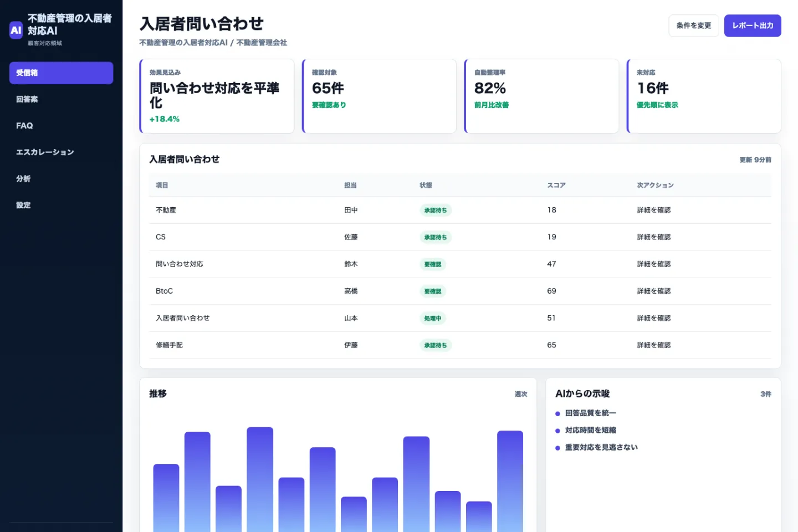Open the 未対応 16件 card
The width and height of the screenshot is (798, 532).
704,96
